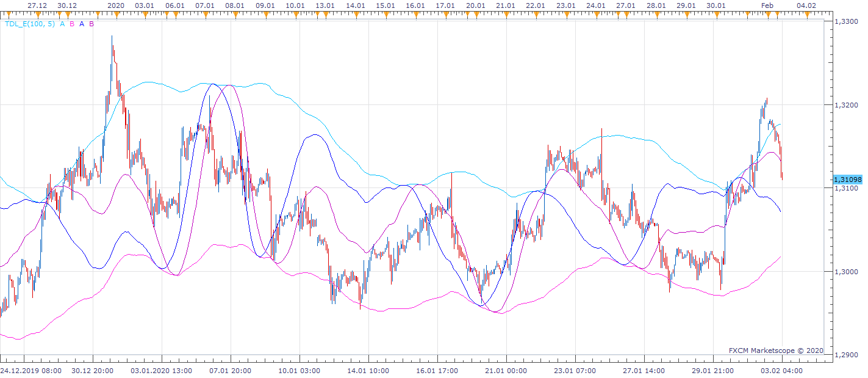
Task: Click the orange marker below 15.01
Action: 386,15
